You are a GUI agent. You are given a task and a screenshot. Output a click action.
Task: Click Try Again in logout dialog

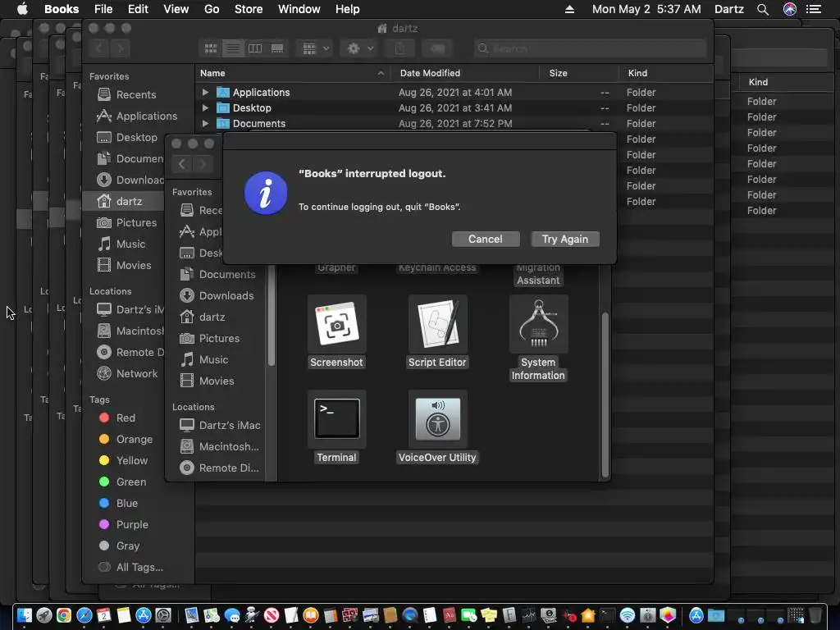point(564,239)
